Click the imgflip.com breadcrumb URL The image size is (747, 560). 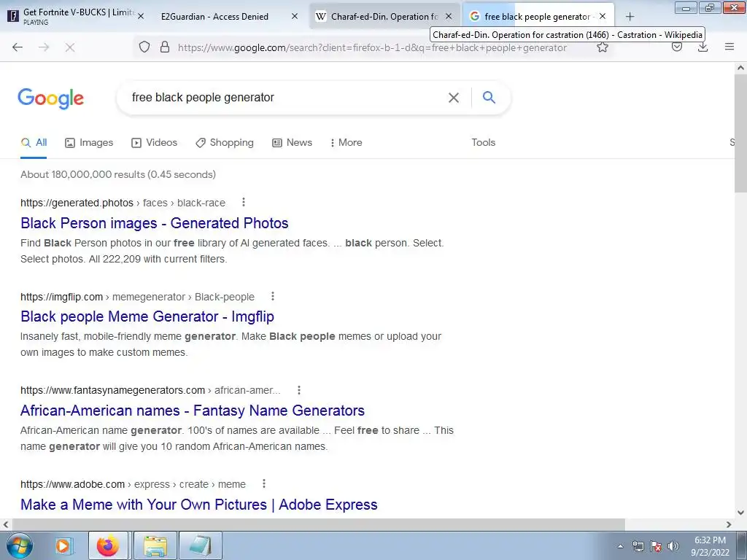pos(137,297)
